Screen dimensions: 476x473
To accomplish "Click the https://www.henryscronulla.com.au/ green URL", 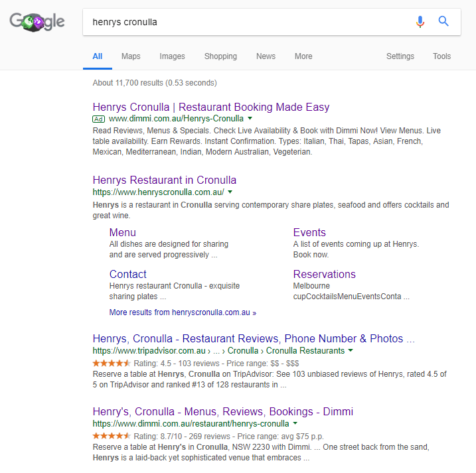I will [159, 192].
